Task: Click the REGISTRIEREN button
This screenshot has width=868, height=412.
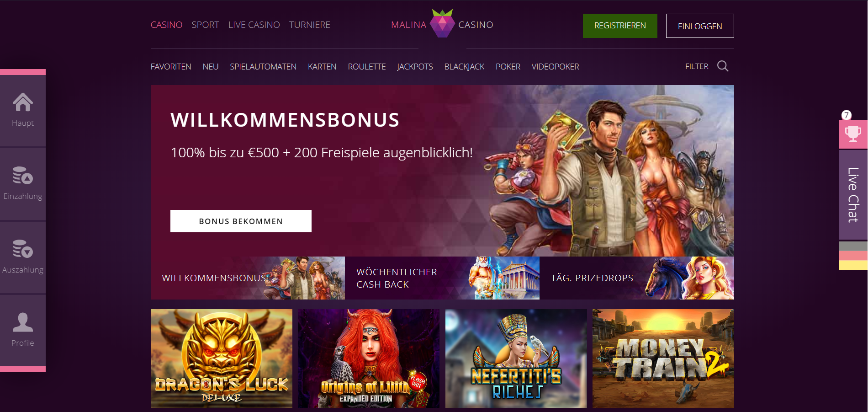Action: (620, 26)
